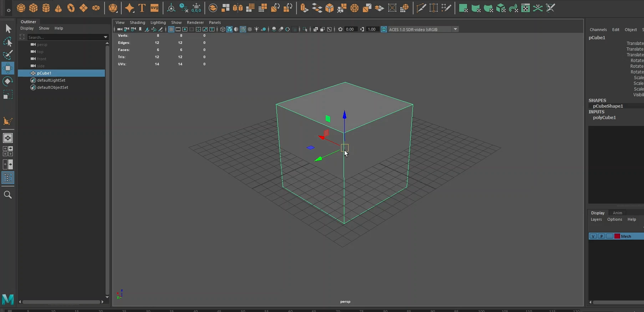Screen dimensions: 644x312
Task: Open ACES 1.0 SDR-video view transform dropdown
Action: tap(455, 29)
